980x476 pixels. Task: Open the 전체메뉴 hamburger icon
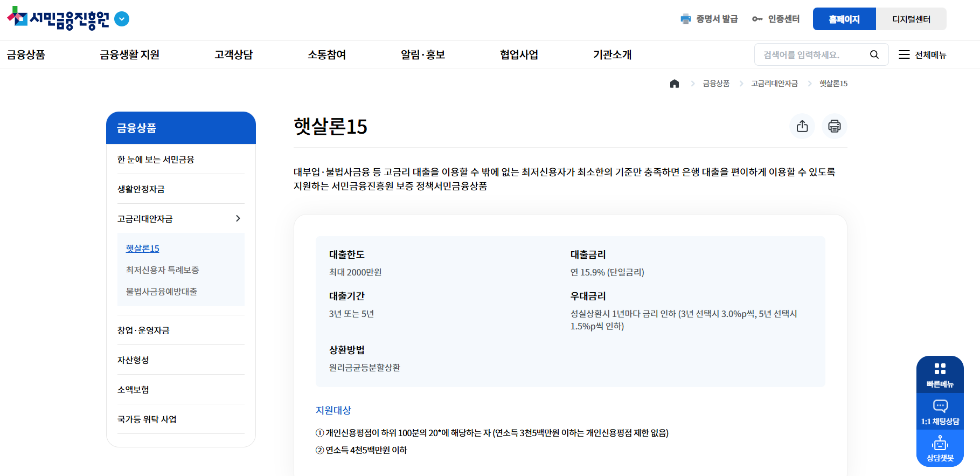click(x=904, y=54)
